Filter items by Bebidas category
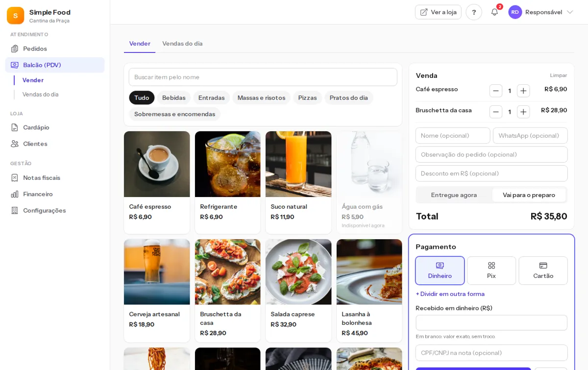This screenshot has width=588, height=370. (x=174, y=98)
